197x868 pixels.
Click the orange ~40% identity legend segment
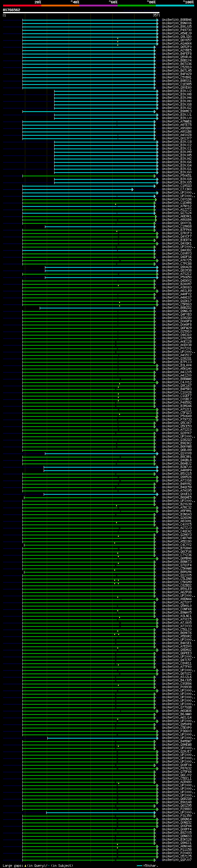point(60,6)
